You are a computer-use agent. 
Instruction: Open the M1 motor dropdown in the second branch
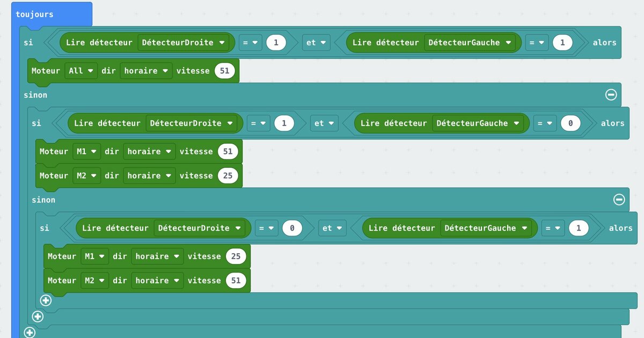pos(86,151)
